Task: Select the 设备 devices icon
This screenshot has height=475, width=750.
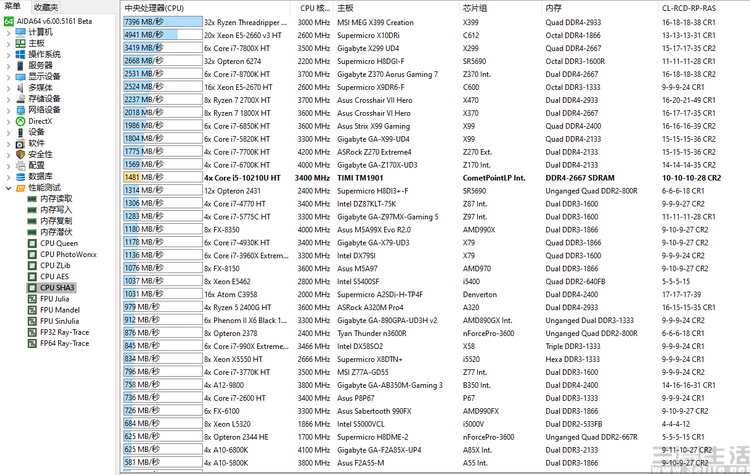Action: 21,132
